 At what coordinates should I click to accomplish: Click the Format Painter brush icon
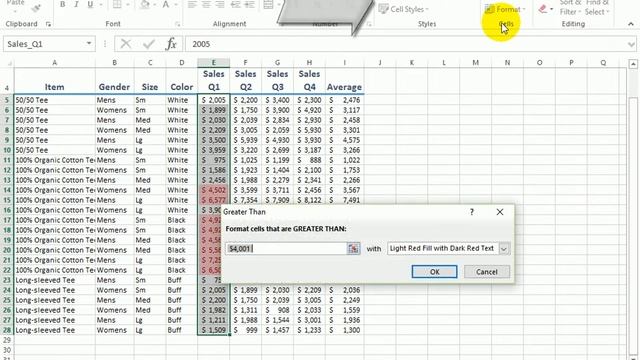pyautogui.click(x=36, y=7)
